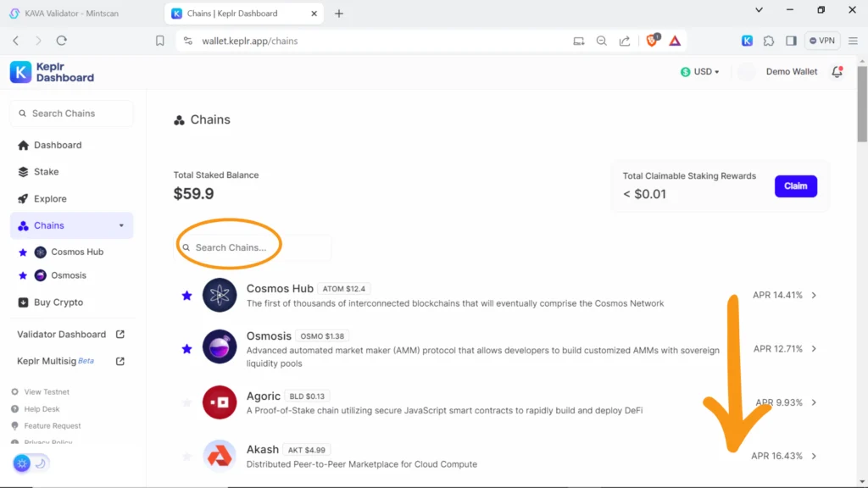The height and width of the screenshot is (488, 868).
Task: Click the Brave Shields lion icon
Action: click(652, 41)
